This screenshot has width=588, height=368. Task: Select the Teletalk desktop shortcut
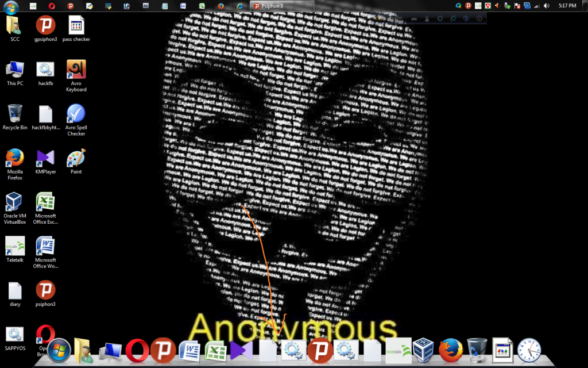point(14,250)
